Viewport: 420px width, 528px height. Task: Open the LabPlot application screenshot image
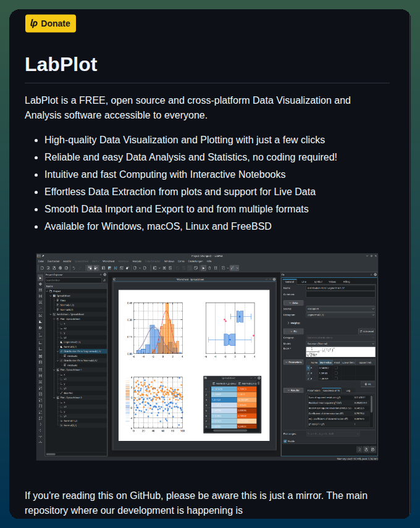click(x=207, y=357)
